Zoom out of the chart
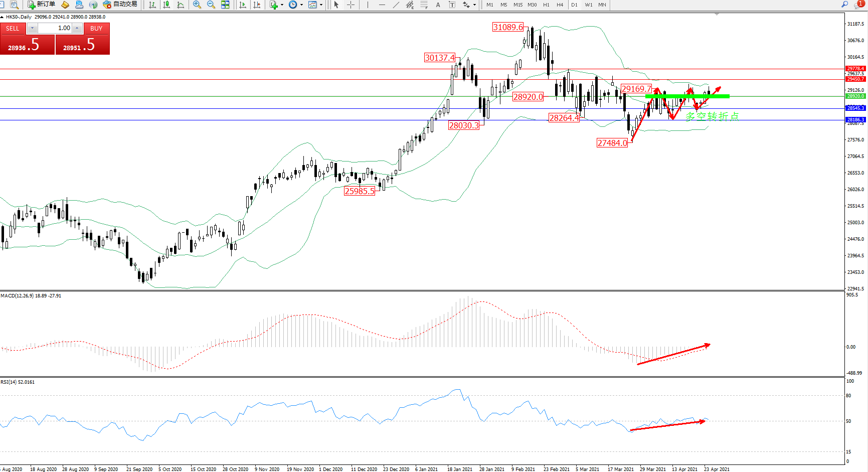868x472 pixels. 211,5
